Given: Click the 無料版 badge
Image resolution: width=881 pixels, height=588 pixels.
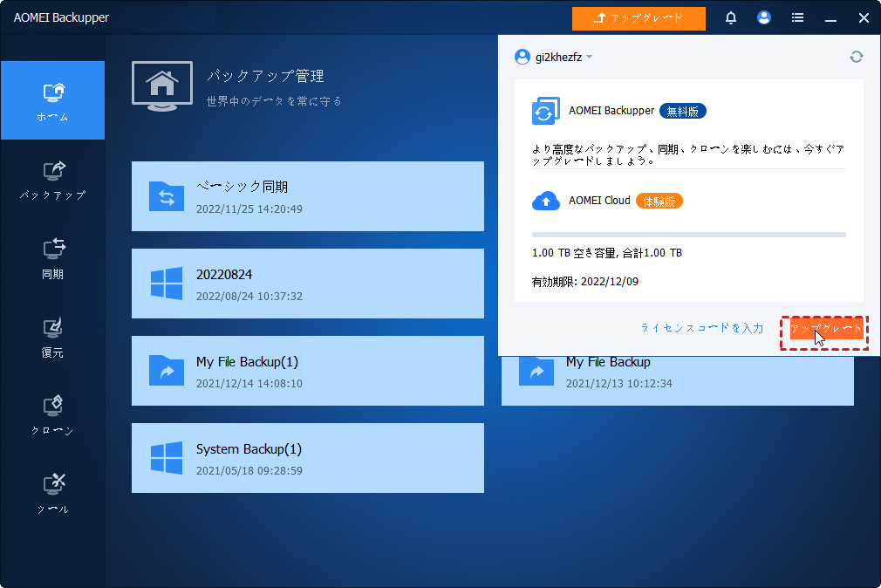Looking at the screenshot, I should coord(683,112).
